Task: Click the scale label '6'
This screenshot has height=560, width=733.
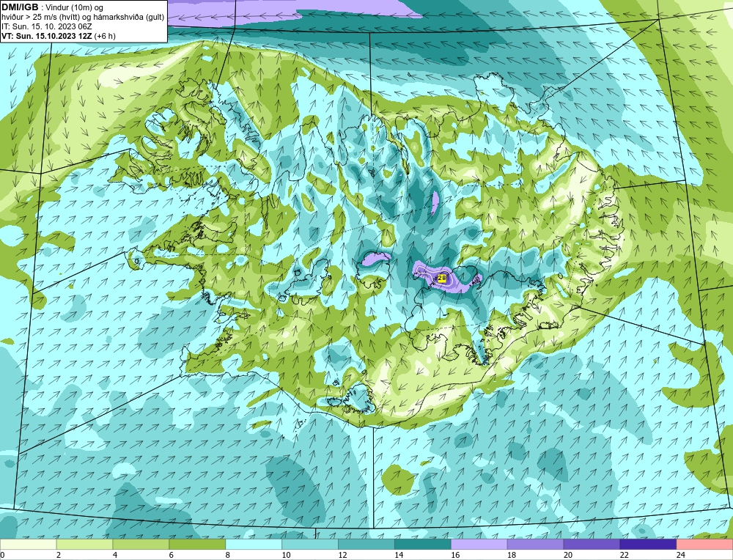Action: 171,555
